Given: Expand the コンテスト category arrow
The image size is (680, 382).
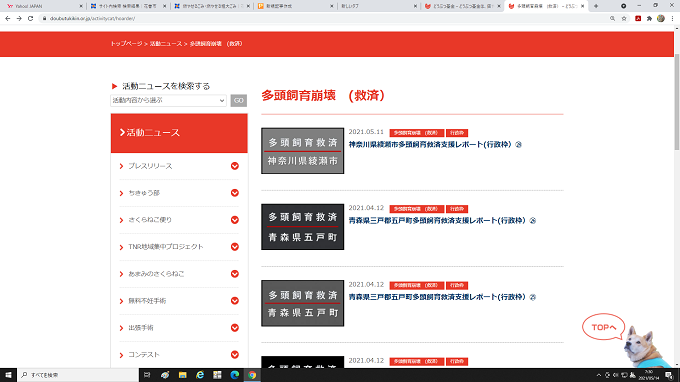Looking at the screenshot, I should 235,355.
